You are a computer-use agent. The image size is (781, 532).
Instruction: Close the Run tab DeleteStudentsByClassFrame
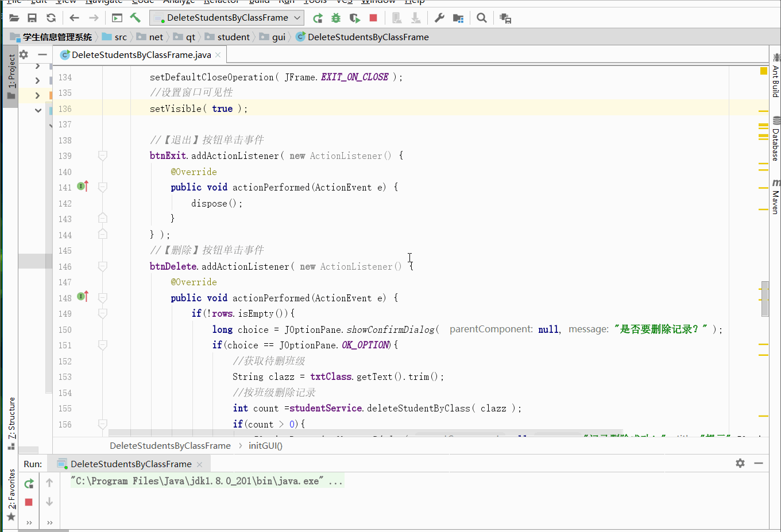(x=199, y=464)
